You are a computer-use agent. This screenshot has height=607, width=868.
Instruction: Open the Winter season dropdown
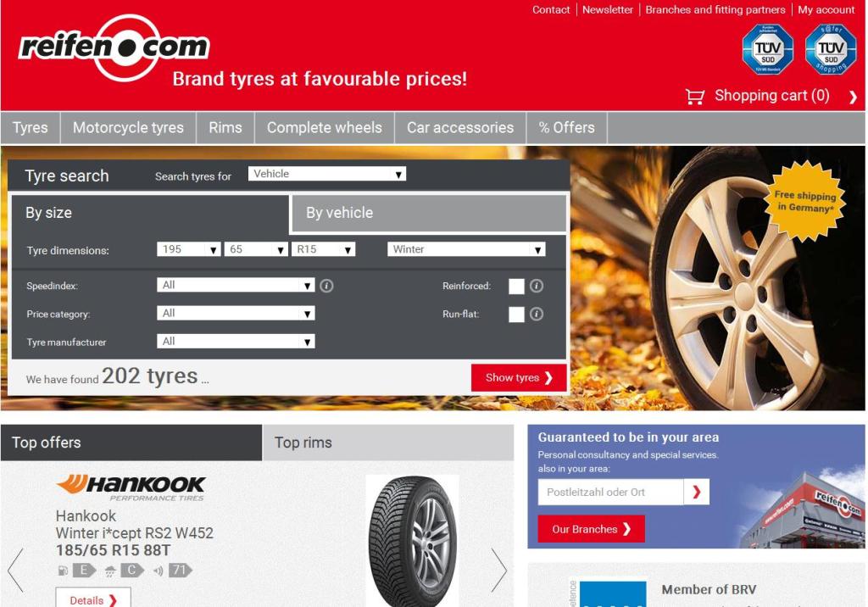466,249
